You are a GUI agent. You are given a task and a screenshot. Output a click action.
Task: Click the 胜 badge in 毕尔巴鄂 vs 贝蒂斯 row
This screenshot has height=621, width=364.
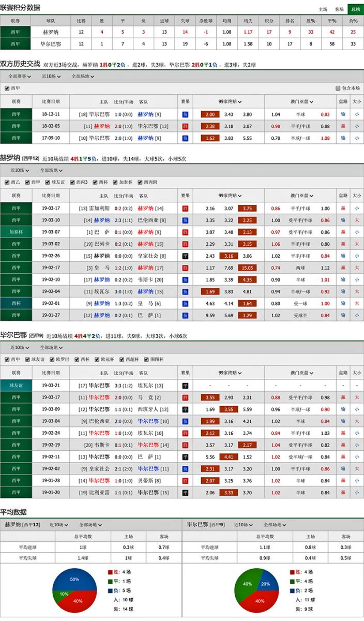tap(185, 481)
